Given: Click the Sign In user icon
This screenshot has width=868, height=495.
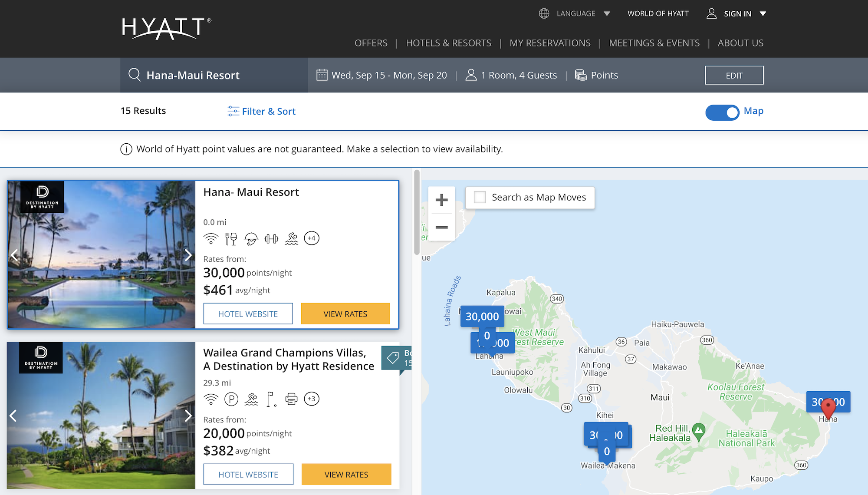Looking at the screenshot, I should 711,13.
